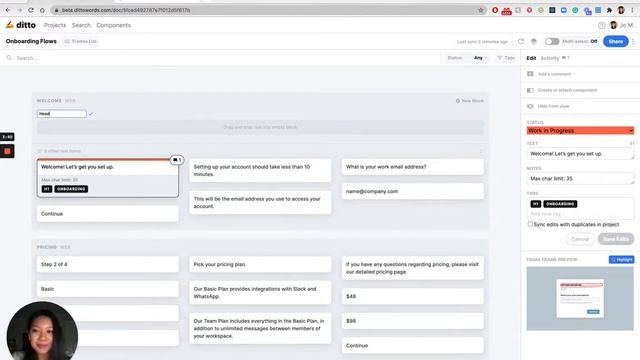This screenshot has width=640, height=360.
Task: Select 'Our Basic Plan provides integrations' card
Action: [260, 293]
